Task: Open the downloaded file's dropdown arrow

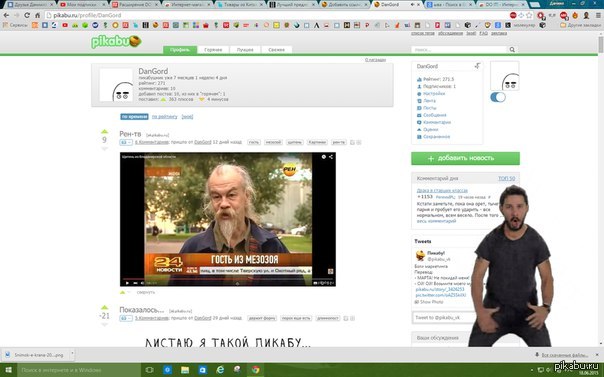Action: click(x=72, y=354)
